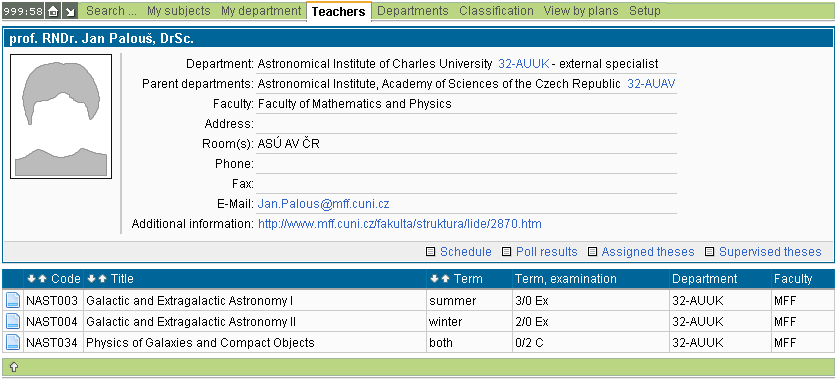
Task: Select code NAST034
Action: click(x=52, y=342)
